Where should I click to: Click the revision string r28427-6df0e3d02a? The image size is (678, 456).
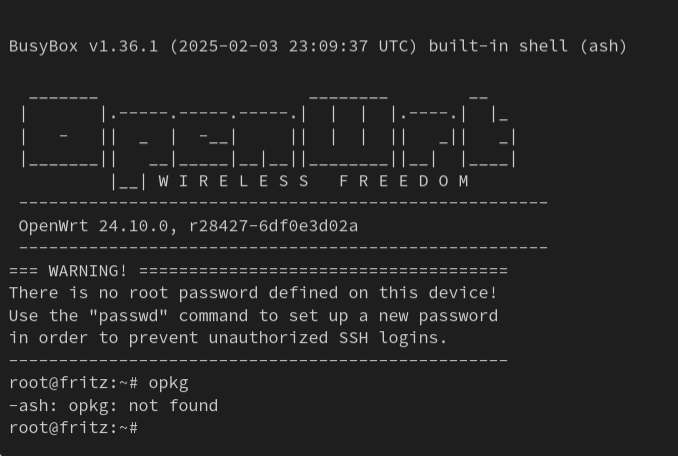click(x=274, y=226)
